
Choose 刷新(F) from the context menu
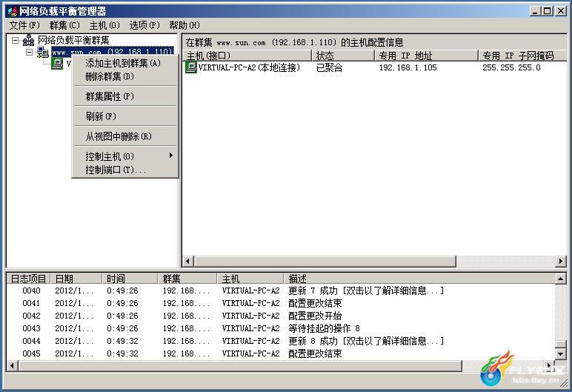pyautogui.click(x=124, y=116)
